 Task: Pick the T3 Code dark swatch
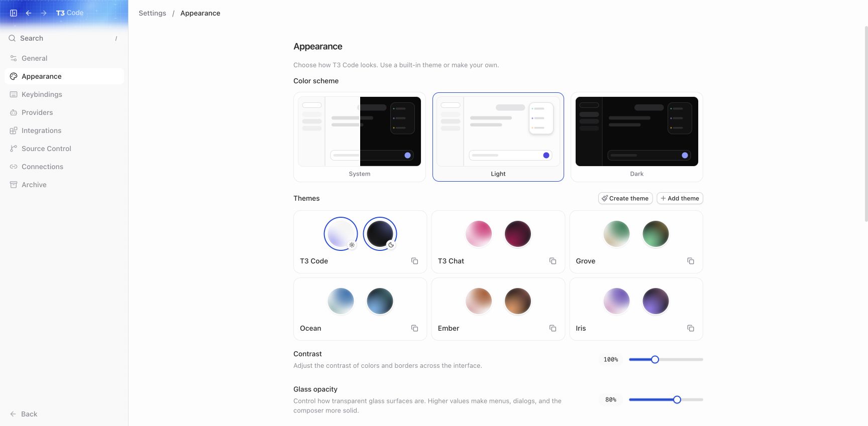click(380, 234)
